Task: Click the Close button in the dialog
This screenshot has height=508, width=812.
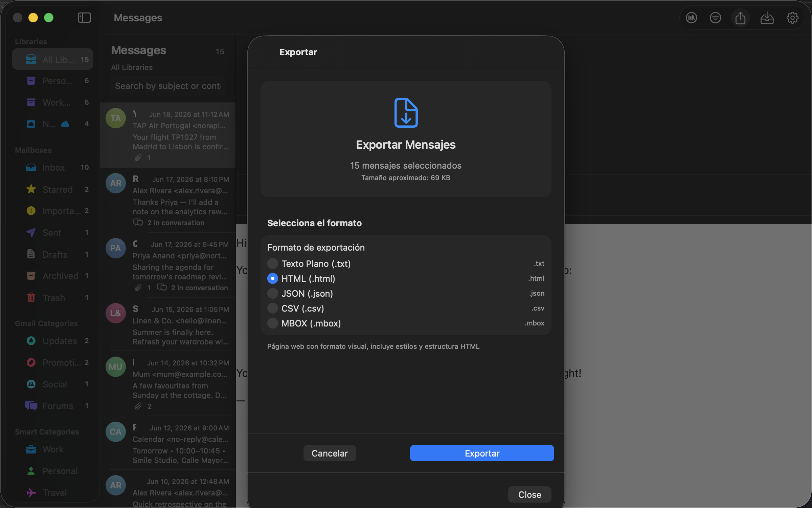Action: click(529, 494)
